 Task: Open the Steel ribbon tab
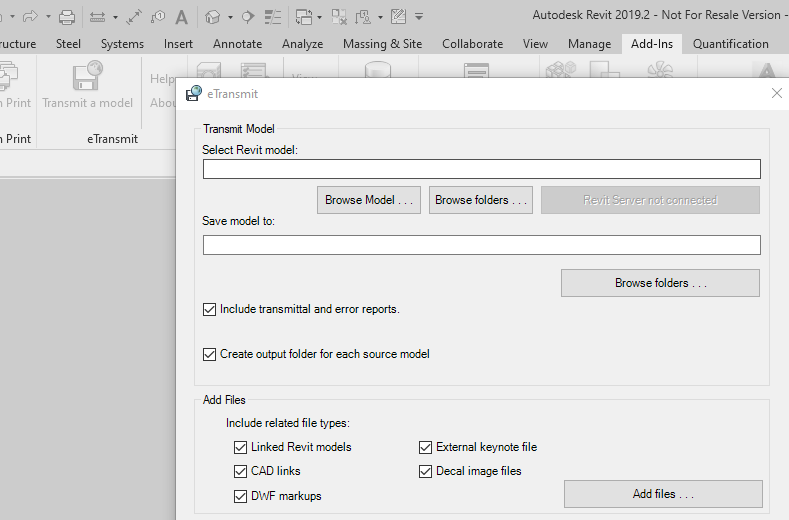(x=68, y=44)
